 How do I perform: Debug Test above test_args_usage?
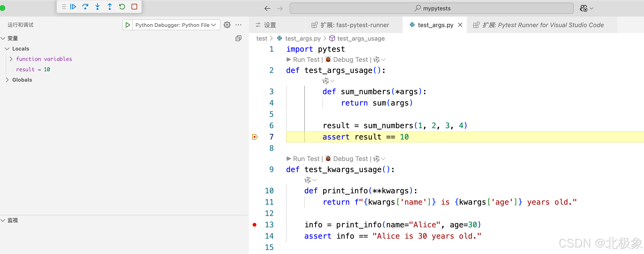pos(347,59)
